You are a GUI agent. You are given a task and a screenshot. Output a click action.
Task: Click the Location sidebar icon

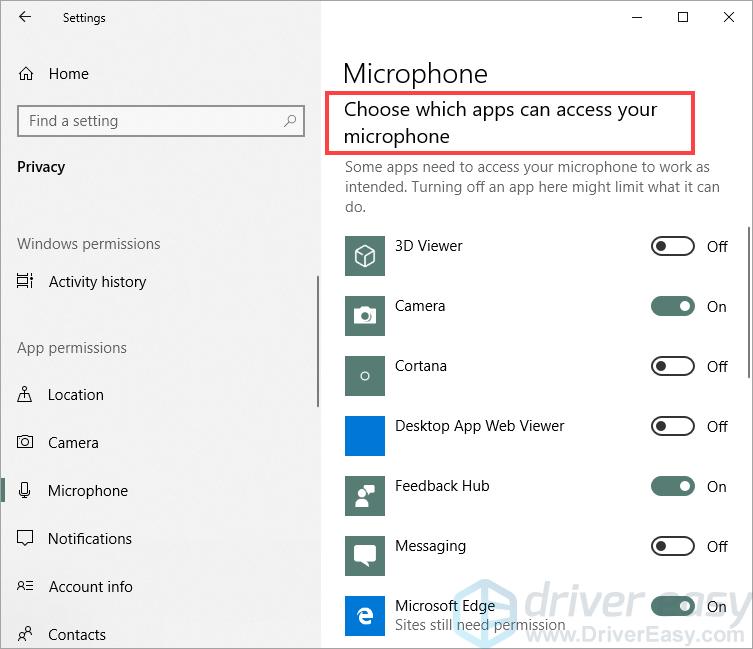coord(24,394)
